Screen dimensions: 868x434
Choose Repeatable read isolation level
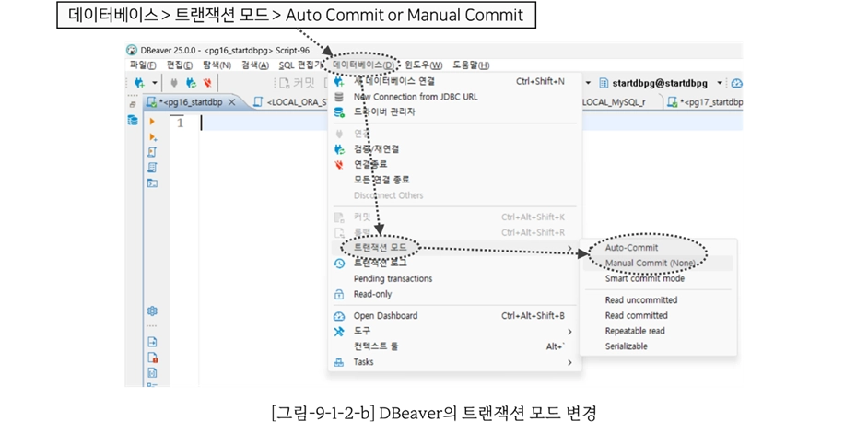[x=658, y=331]
